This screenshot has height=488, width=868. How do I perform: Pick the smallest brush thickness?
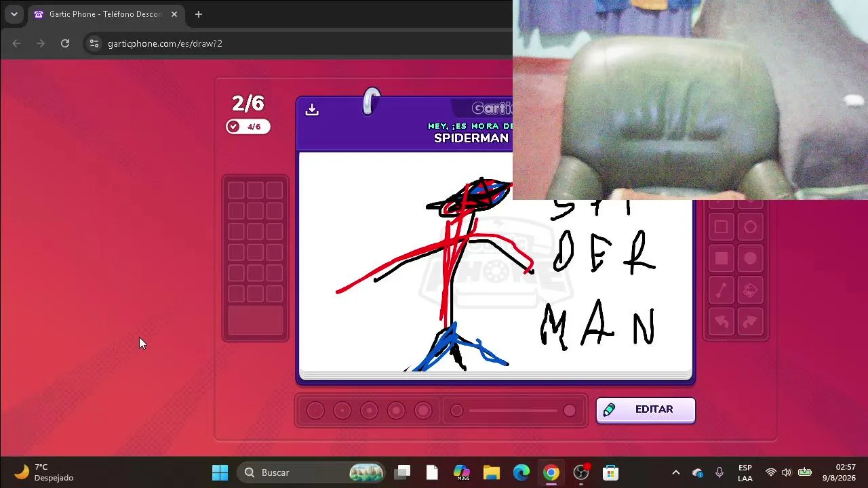click(x=315, y=411)
